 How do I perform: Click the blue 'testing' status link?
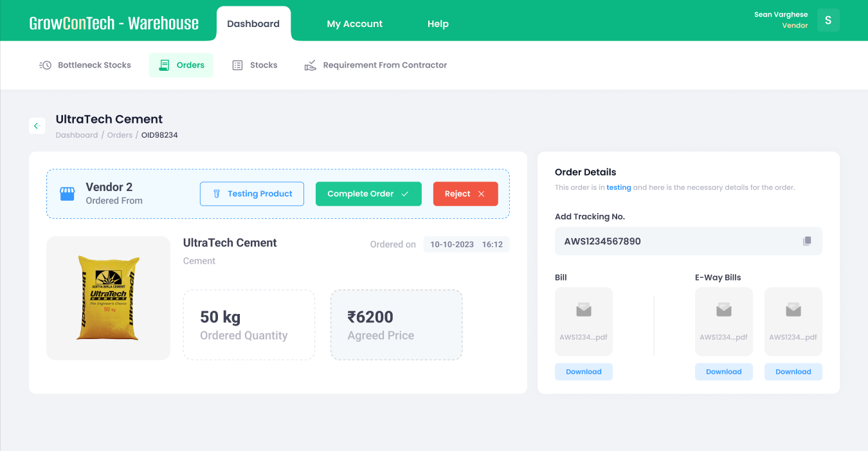[x=619, y=188]
